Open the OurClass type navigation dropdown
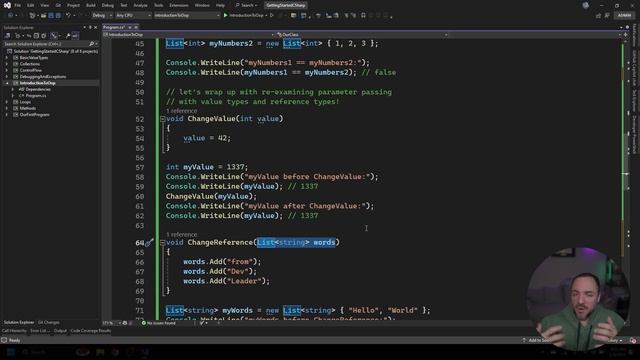Image resolution: width=640 pixels, height=360 pixels. point(362,35)
